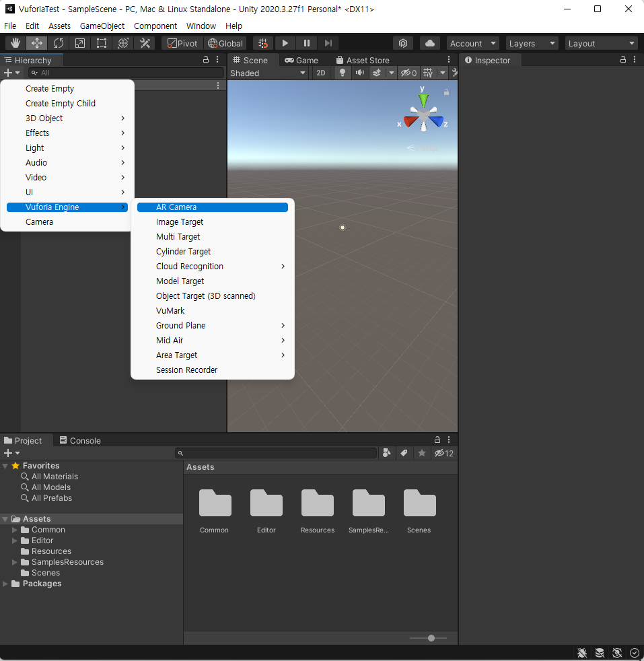644x661 pixels.
Task: Toggle scene lighting bulb
Action: [343, 73]
